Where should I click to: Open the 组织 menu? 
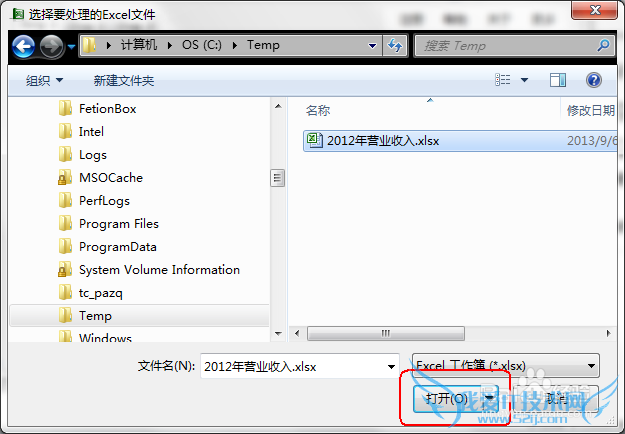(44, 81)
